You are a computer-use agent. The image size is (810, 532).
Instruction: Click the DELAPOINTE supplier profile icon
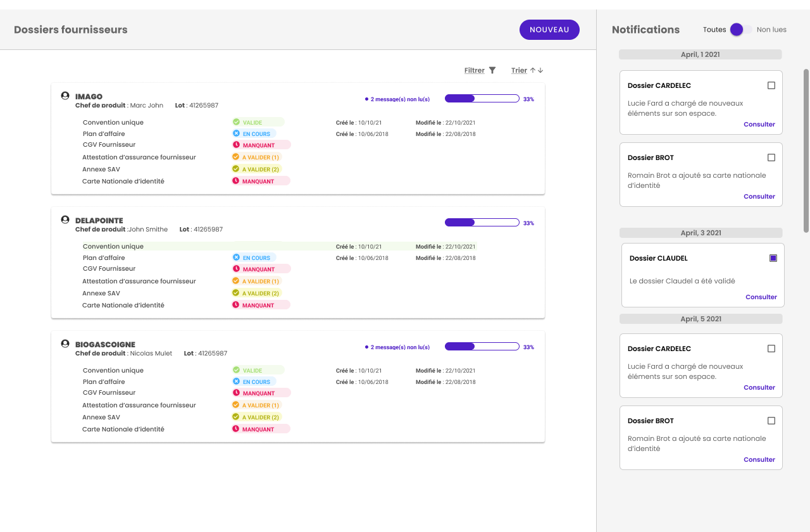click(65, 220)
